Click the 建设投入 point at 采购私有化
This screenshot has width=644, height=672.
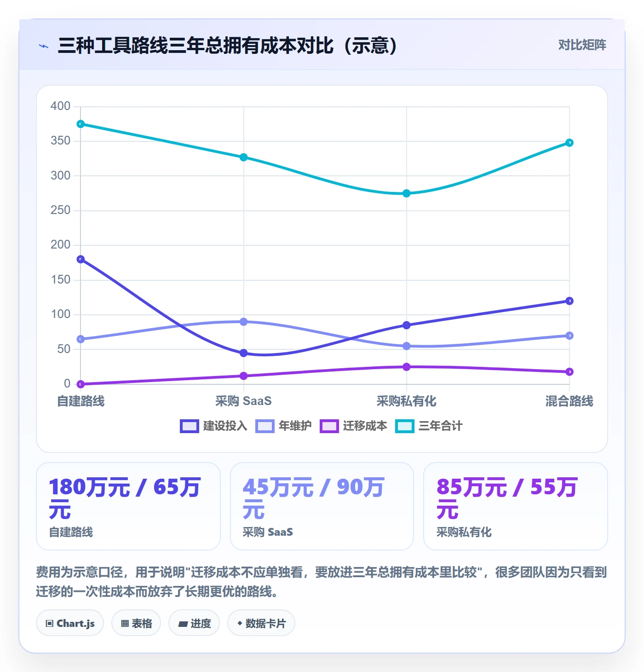[407, 325]
